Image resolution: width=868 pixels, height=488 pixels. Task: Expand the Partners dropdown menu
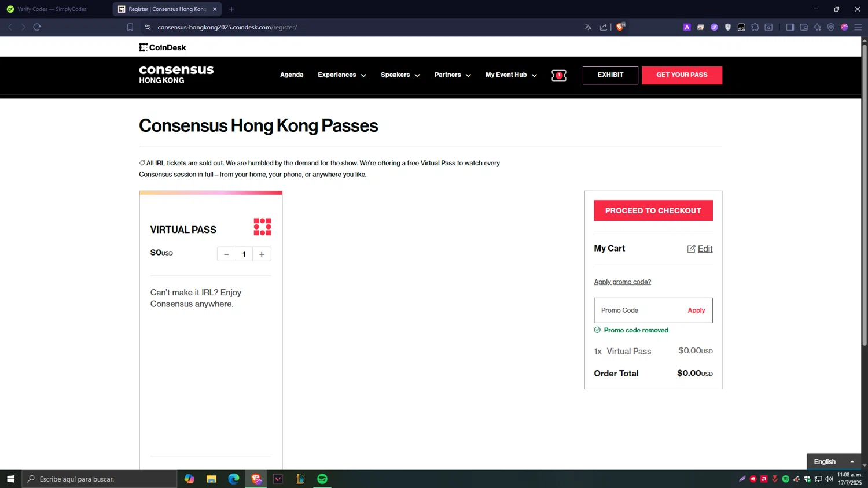pyautogui.click(x=453, y=75)
